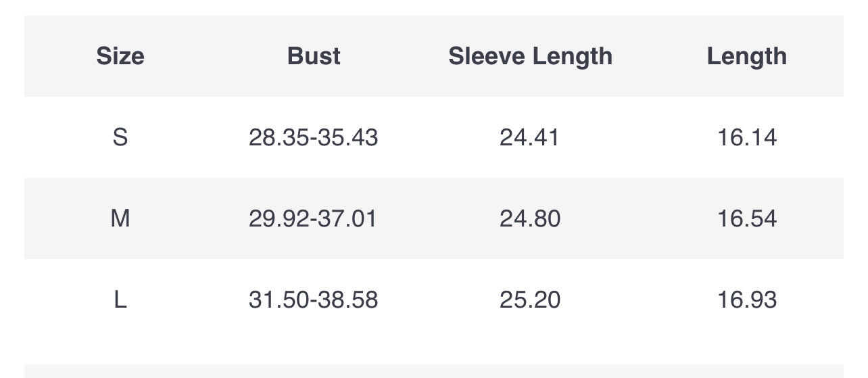
Task: Click bust value 28.35-35.43
Action: click(314, 137)
